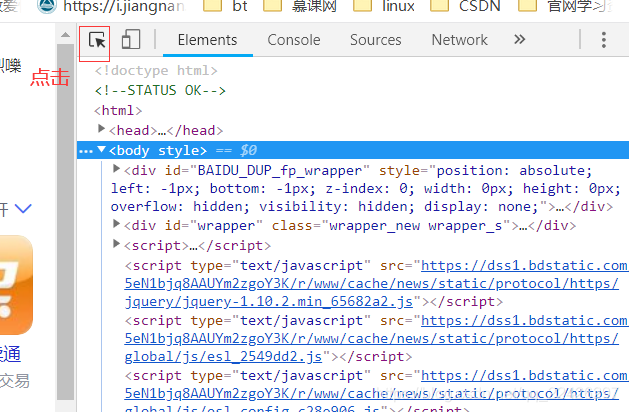Click the position: absolute style value
This screenshot has width=629, height=412.
514,171
